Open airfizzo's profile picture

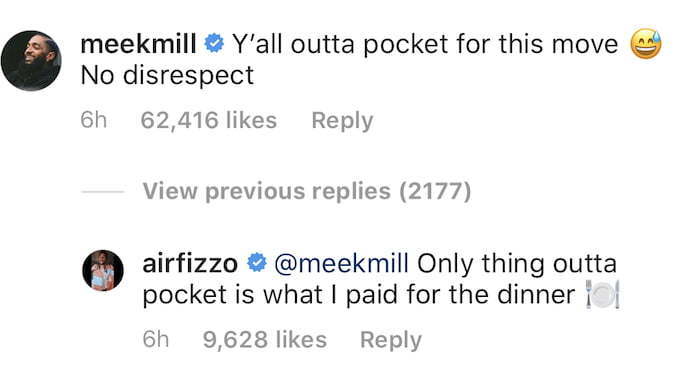click(103, 271)
